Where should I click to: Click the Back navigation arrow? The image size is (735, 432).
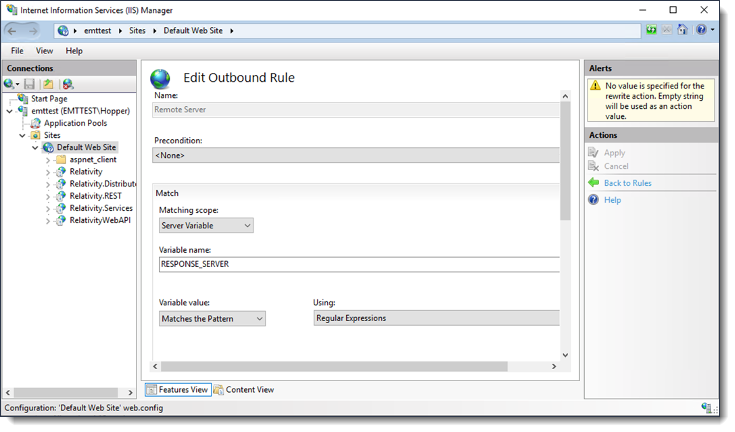[x=12, y=31]
